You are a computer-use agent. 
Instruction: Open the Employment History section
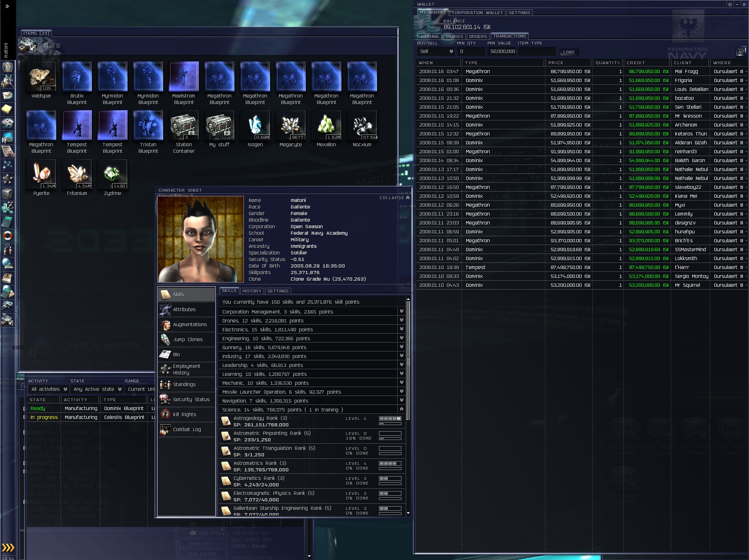click(x=186, y=369)
